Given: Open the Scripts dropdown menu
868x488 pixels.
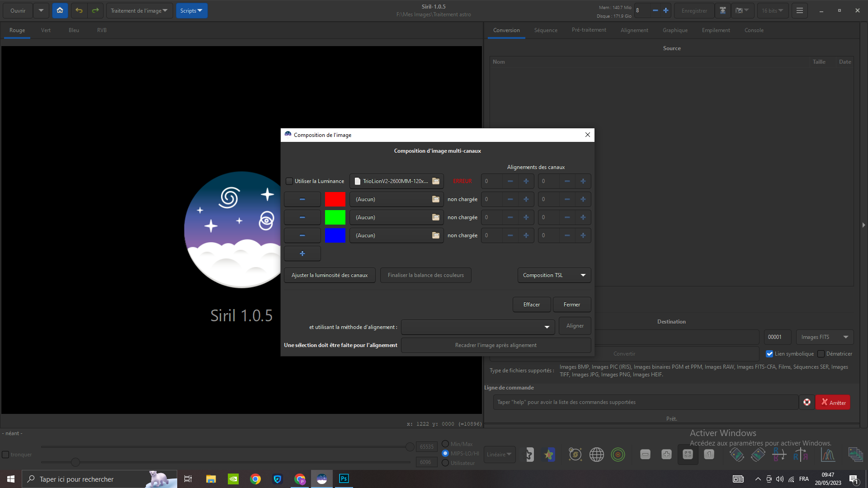Looking at the screenshot, I should (191, 10).
